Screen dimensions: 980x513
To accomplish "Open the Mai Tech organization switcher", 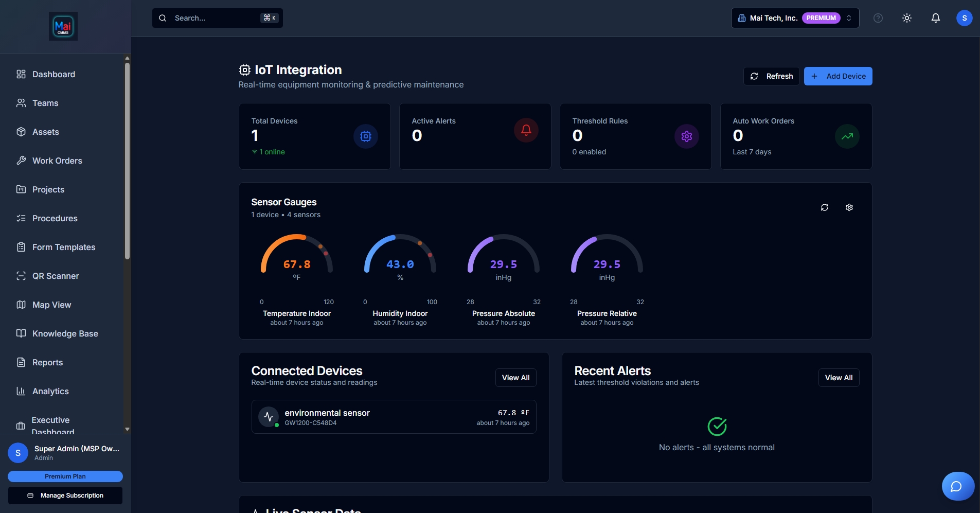I will tap(794, 17).
